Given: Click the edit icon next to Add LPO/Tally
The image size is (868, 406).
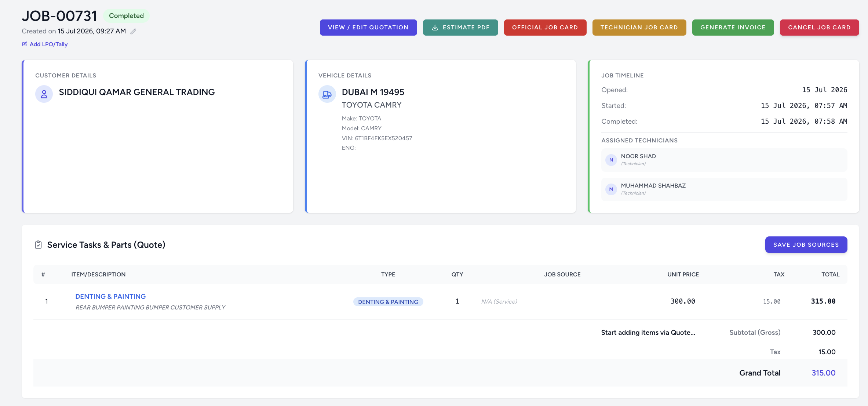Looking at the screenshot, I should click(x=25, y=44).
